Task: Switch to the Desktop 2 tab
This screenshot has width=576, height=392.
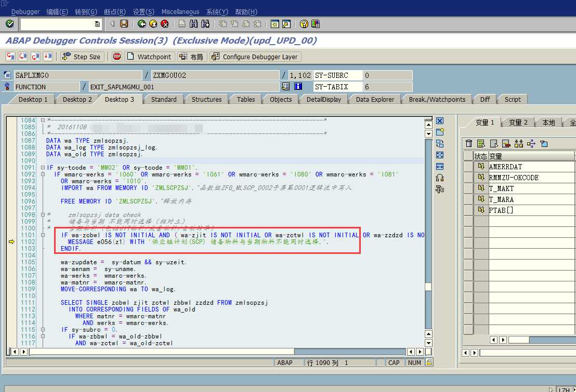Action: pos(77,100)
